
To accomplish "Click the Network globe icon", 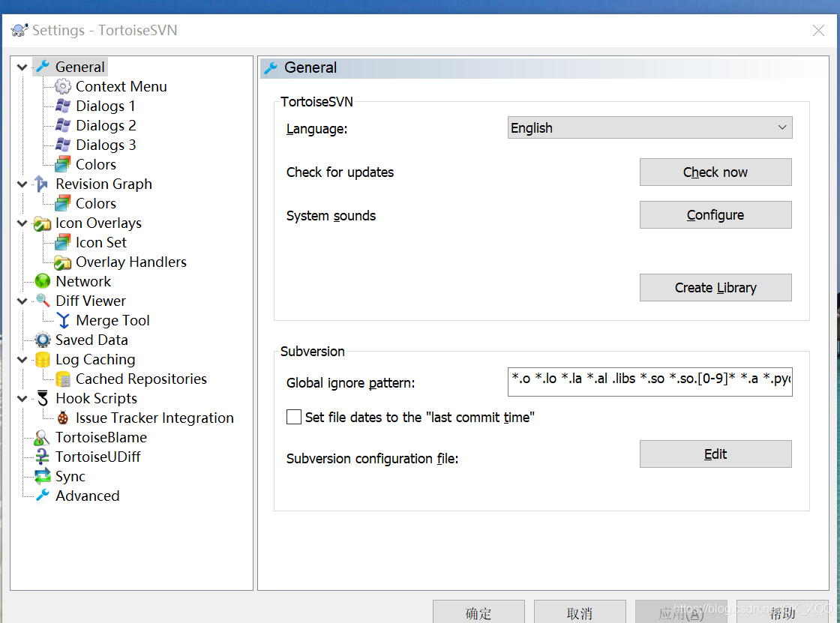I will click(42, 281).
